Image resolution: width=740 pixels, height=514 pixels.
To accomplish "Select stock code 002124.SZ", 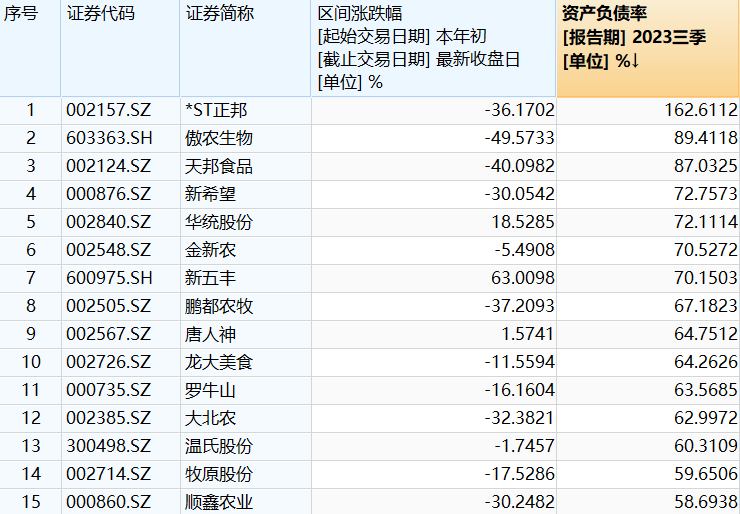I will [x=109, y=166].
